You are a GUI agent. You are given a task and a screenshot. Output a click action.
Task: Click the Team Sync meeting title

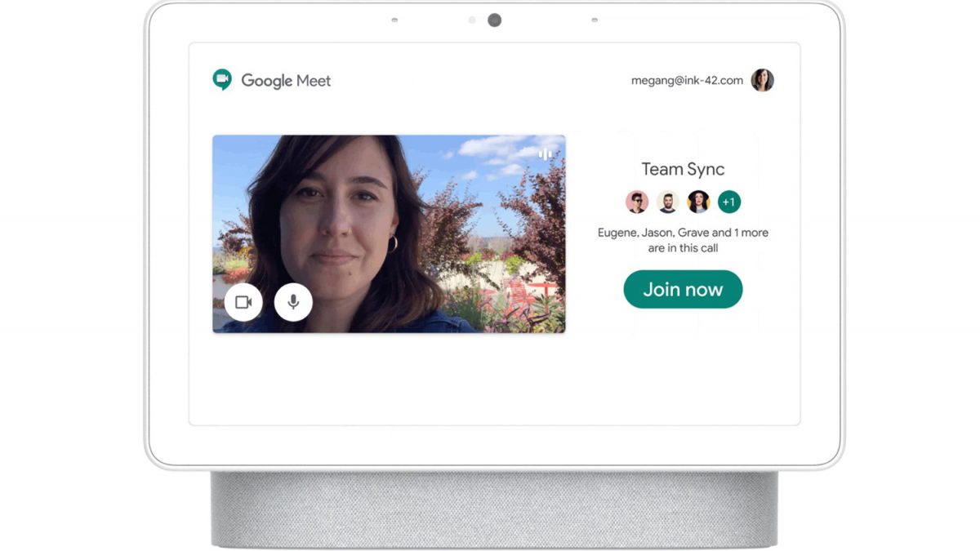point(683,169)
